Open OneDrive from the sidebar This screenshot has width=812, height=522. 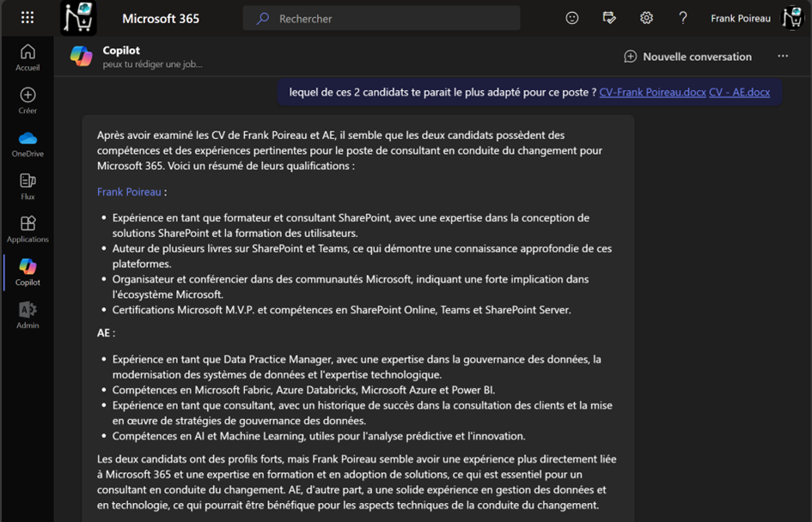tap(27, 144)
